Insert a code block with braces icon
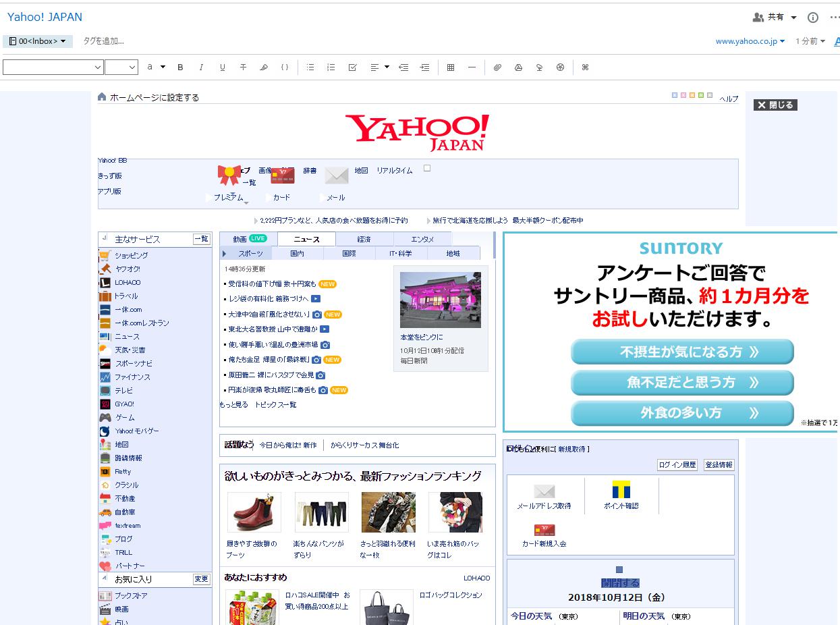 [x=285, y=67]
